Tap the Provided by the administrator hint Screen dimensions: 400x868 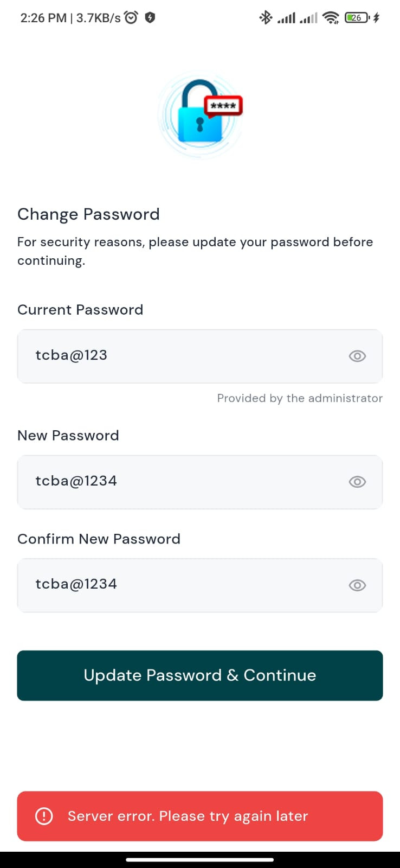tap(300, 398)
